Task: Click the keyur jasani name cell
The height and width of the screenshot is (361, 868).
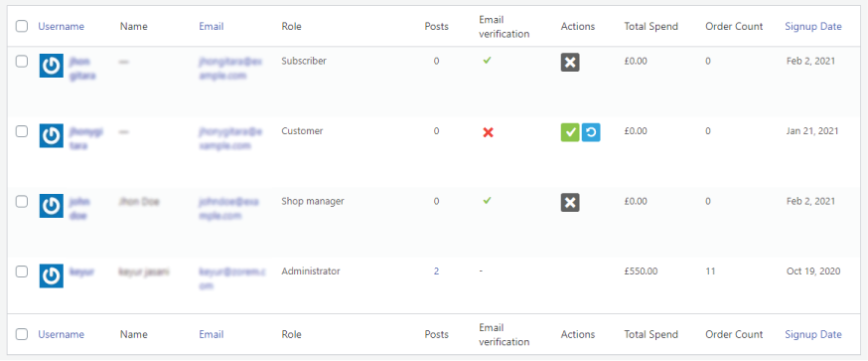Action: click(144, 271)
